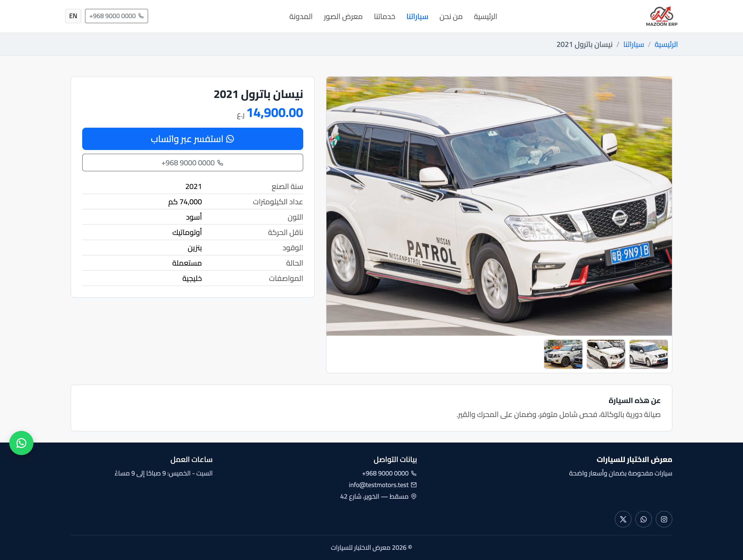Click condition value مستعملة
This screenshot has width=743, height=560.
click(187, 263)
